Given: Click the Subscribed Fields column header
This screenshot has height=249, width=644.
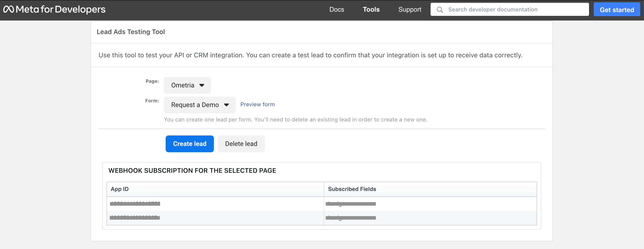Looking at the screenshot, I should 430,189.
